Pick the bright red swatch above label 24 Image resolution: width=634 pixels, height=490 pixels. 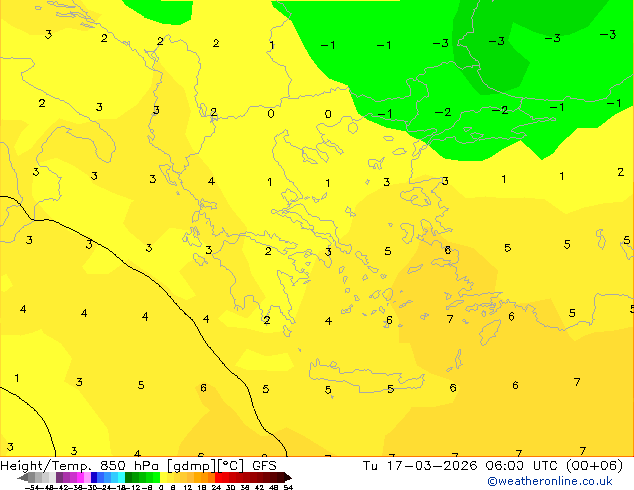point(218,477)
